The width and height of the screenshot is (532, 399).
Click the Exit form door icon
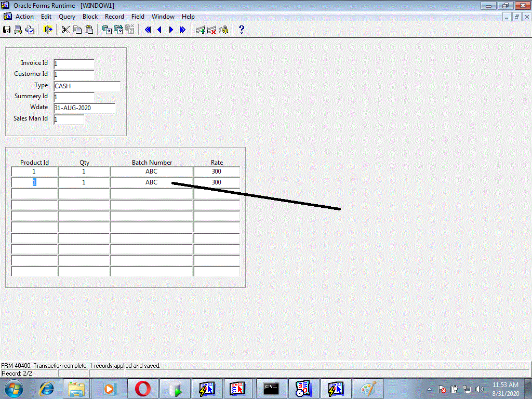click(x=48, y=30)
